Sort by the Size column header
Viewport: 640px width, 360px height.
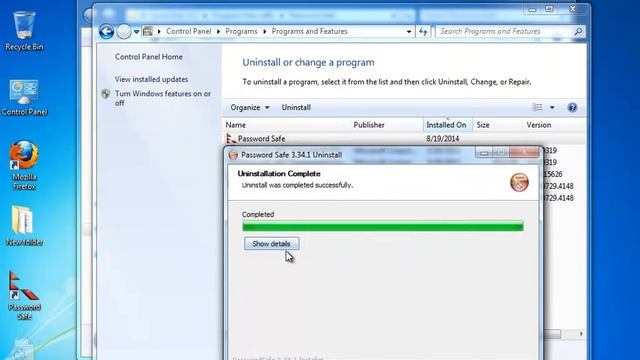[x=498, y=125]
